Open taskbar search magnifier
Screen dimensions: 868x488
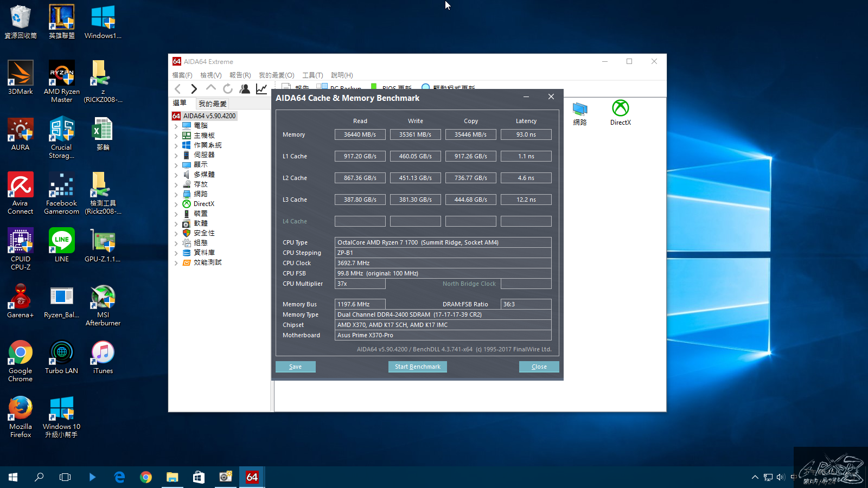39,477
